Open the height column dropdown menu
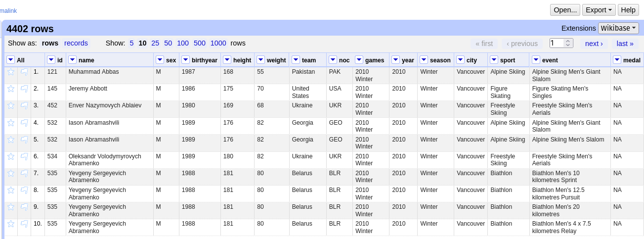Image resolution: width=644 pixels, height=239 pixels. pyautogui.click(x=227, y=60)
